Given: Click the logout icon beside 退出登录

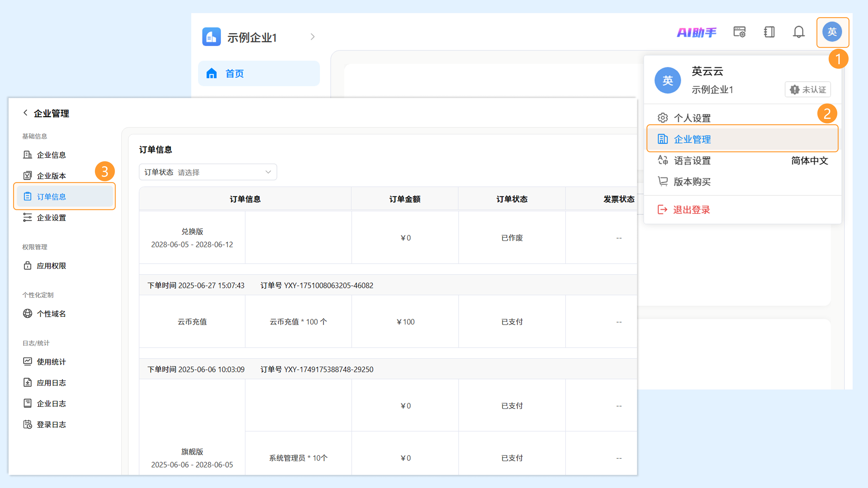Looking at the screenshot, I should coord(663,209).
